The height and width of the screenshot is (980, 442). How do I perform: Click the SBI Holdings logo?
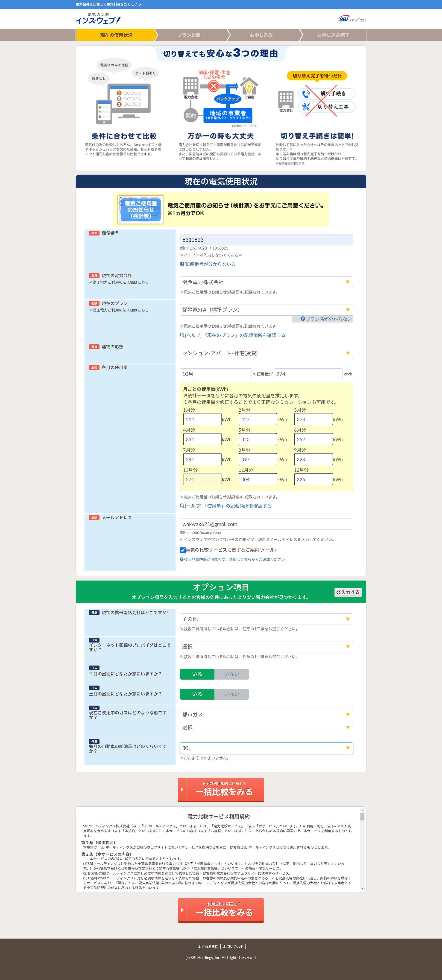click(x=352, y=19)
